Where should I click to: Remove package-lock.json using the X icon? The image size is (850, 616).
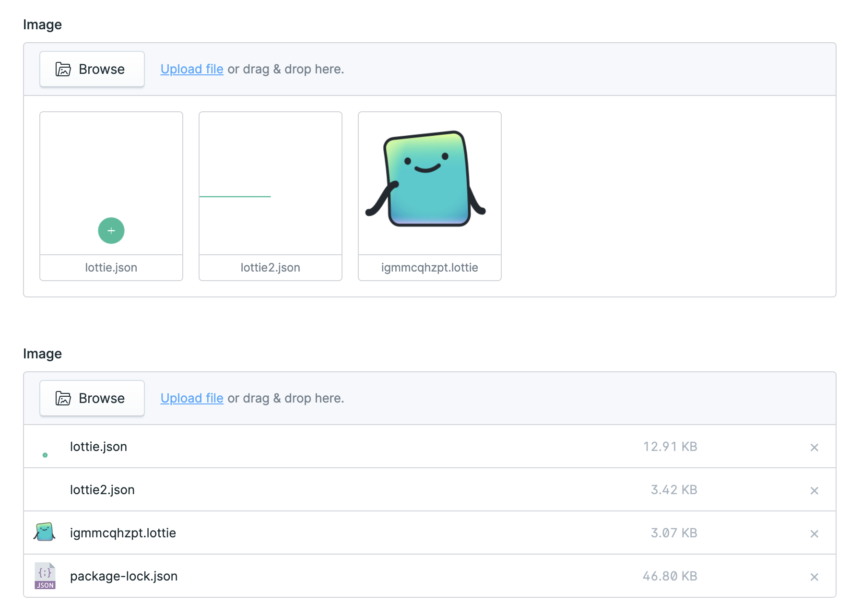[x=814, y=577]
